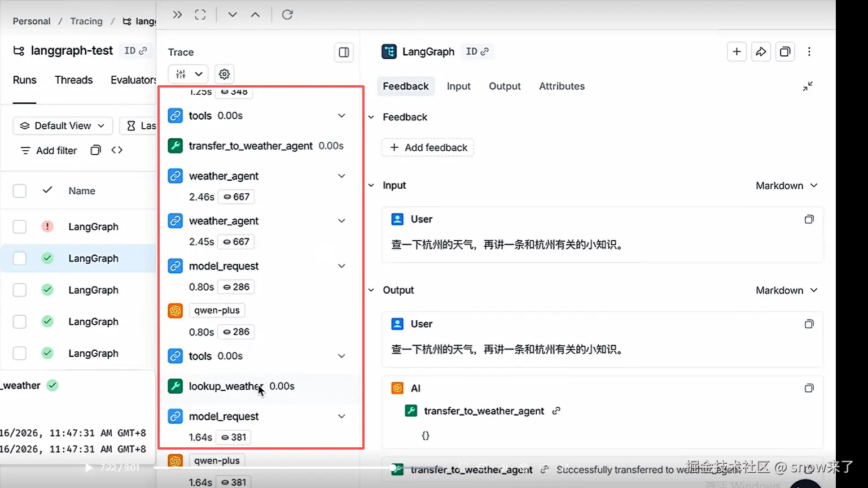Select the Output tab in run details
Image resolution: width=868 pixels, height=488 pixels.
coord(505,86)
